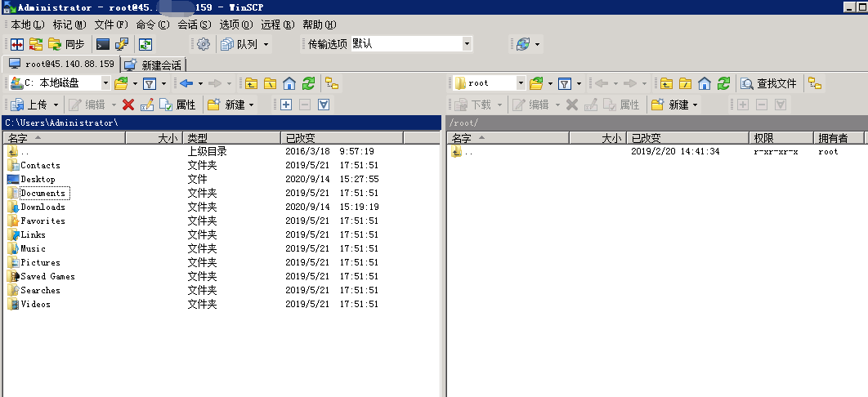Click local panel Filter icon
The width and height of the screenshot is (868, 397).
[x=150, y=83]
